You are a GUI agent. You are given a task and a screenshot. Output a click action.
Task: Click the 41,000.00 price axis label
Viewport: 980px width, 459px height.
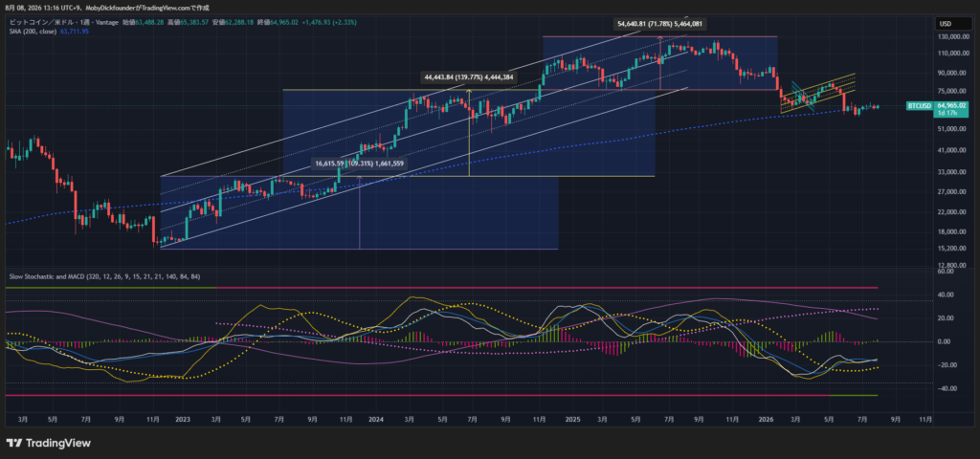[x=950, y=150]
